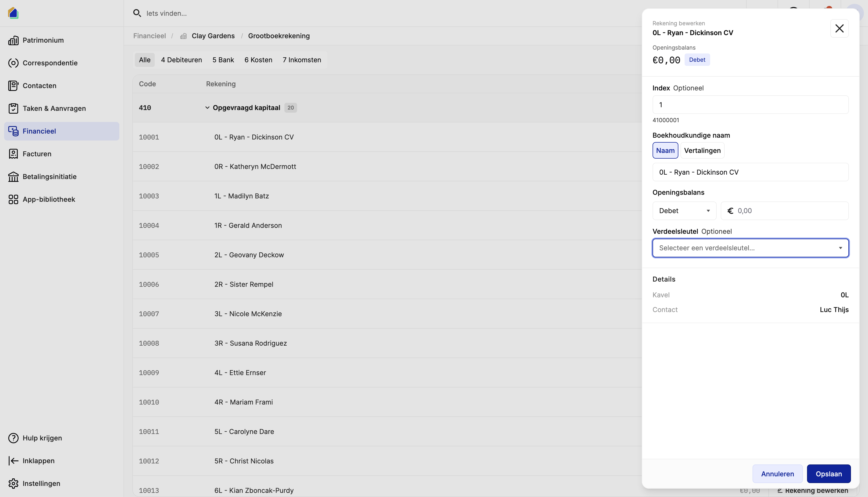Collapse the sidebar with Inklappen
The height and width of the screenshot is (497, 868).
click(62, 461)
